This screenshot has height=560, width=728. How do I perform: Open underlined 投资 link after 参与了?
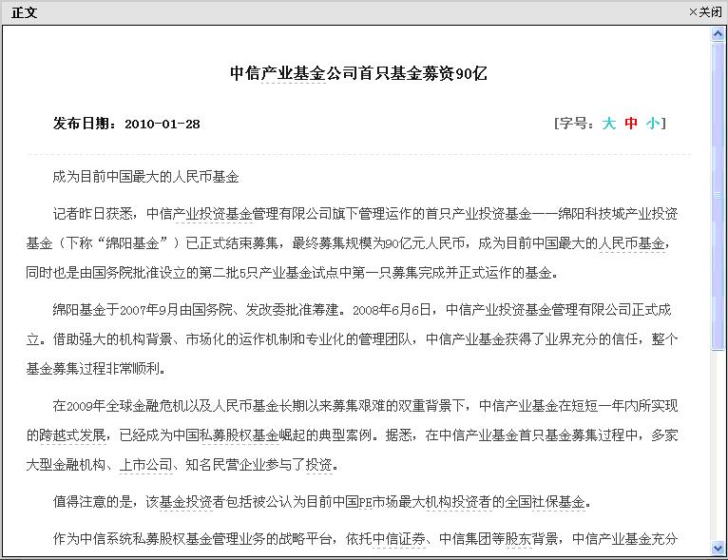(319, 465)
